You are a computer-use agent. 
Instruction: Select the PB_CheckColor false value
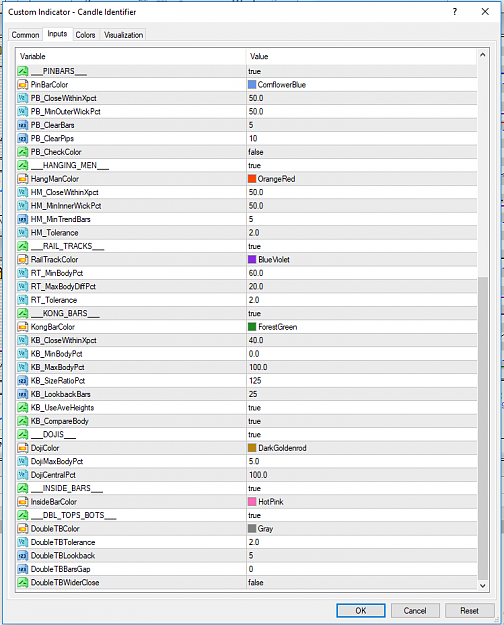(x=256, y=152)
